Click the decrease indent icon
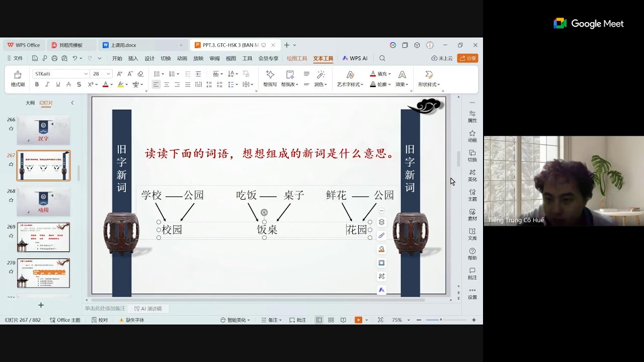This screenshot has width=644, height=362. click(x=188, y=74)
